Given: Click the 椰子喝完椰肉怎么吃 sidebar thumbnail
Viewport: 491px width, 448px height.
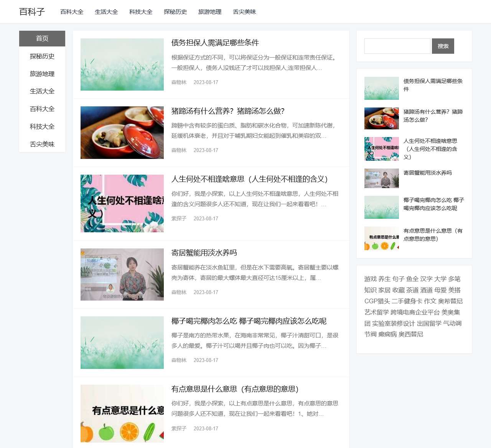Looking at the screenshot, I should (381, 207).
